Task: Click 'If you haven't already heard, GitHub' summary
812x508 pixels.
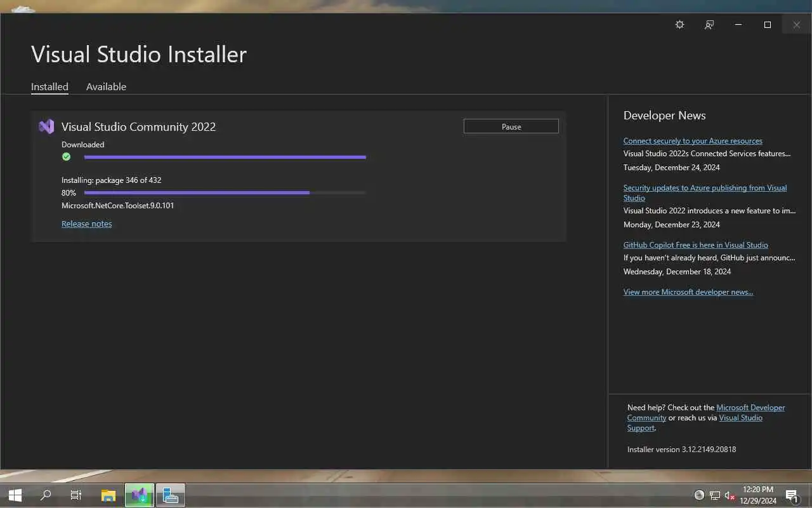Action: pos(709,258)
